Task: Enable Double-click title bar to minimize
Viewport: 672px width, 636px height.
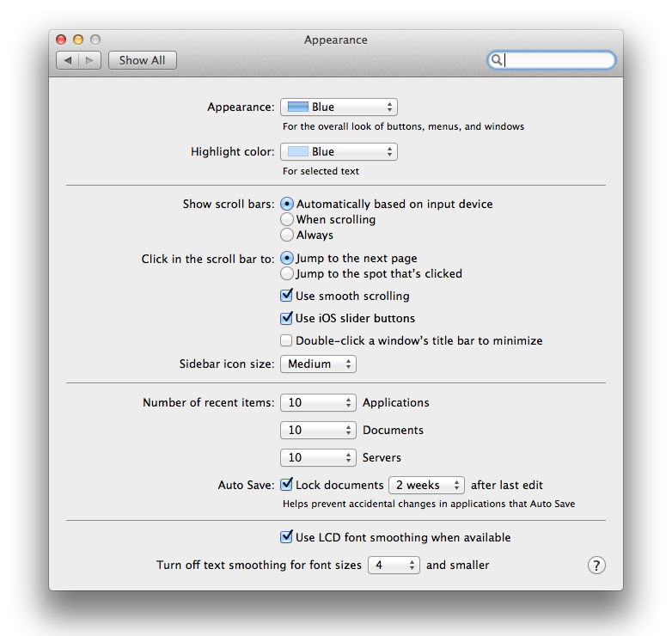Action: (286, 340)
